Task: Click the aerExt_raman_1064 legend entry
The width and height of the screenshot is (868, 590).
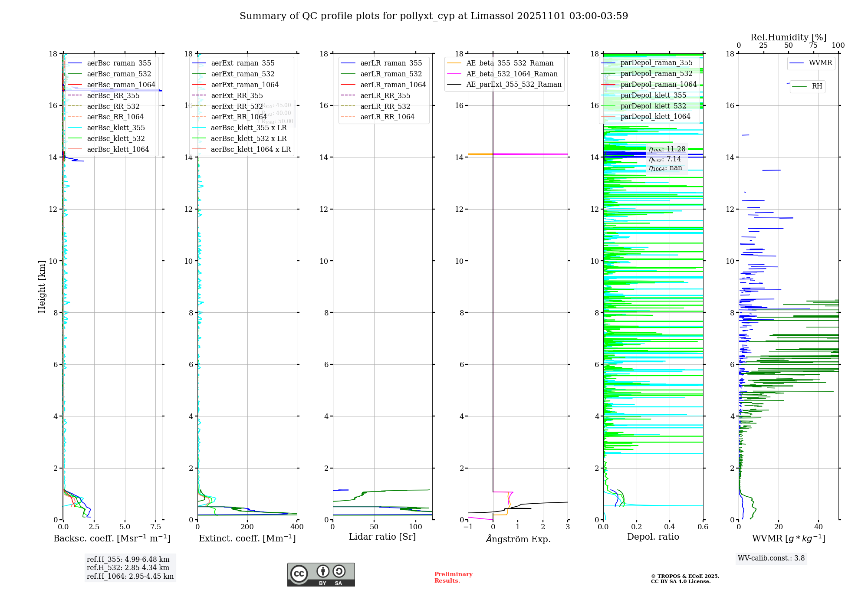Action: [x=245, y=85]
